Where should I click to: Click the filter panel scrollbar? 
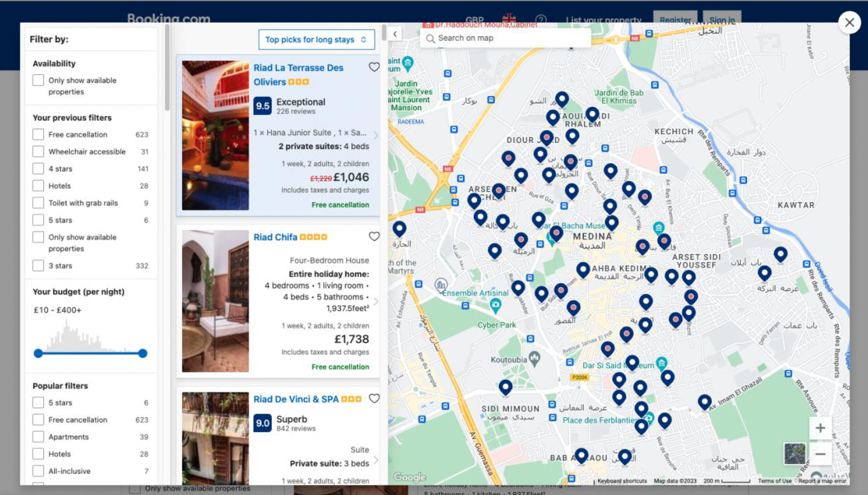[x=167, y=68]
